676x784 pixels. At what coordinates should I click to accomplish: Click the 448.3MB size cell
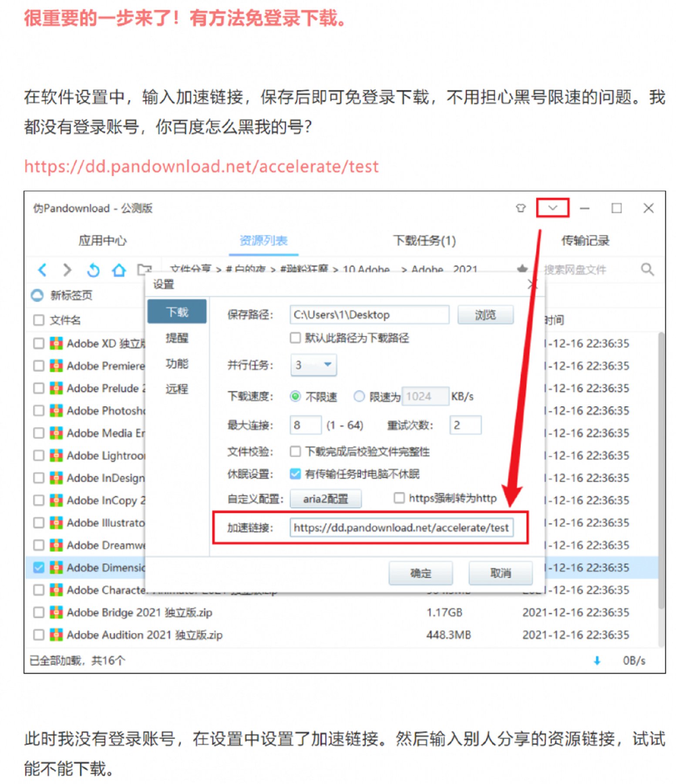coord(449,635)
